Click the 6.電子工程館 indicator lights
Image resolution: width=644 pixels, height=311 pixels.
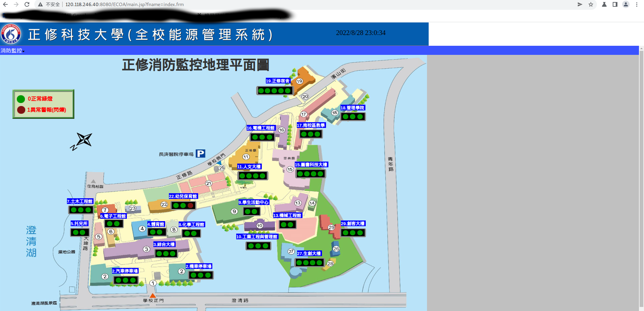[x=114, y=223]
